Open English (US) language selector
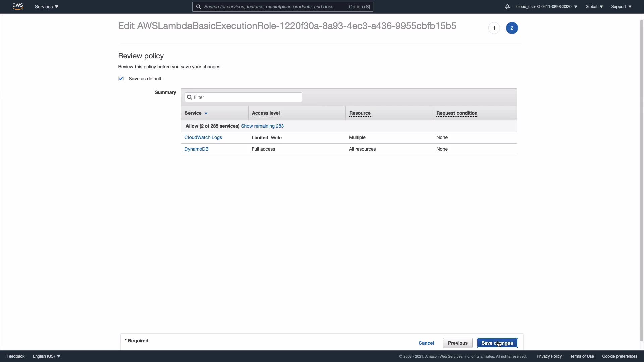This screenshot has width=644, height=362. coord(46,356)
